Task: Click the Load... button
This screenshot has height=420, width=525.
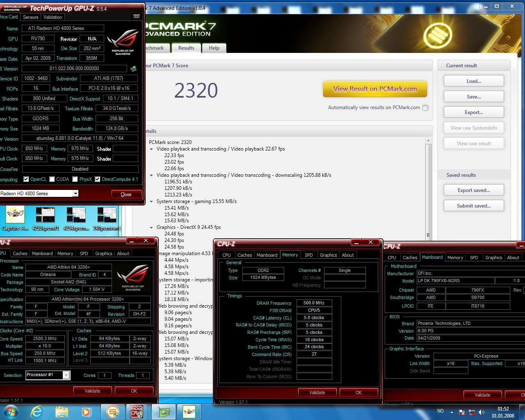Action: pos(474,81)
